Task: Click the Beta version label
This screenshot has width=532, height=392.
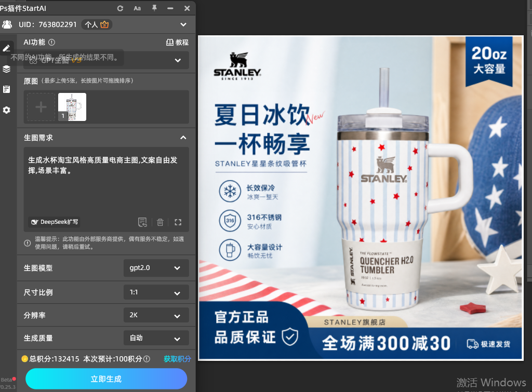Action: pyautogui.click(x=6, y=380)
